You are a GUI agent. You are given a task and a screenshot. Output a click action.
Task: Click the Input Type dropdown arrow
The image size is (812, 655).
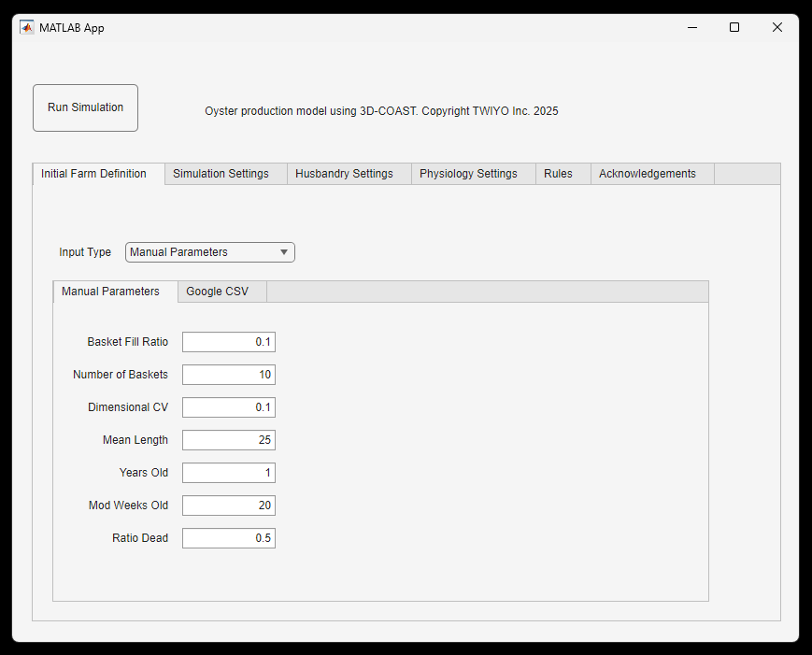283,252
